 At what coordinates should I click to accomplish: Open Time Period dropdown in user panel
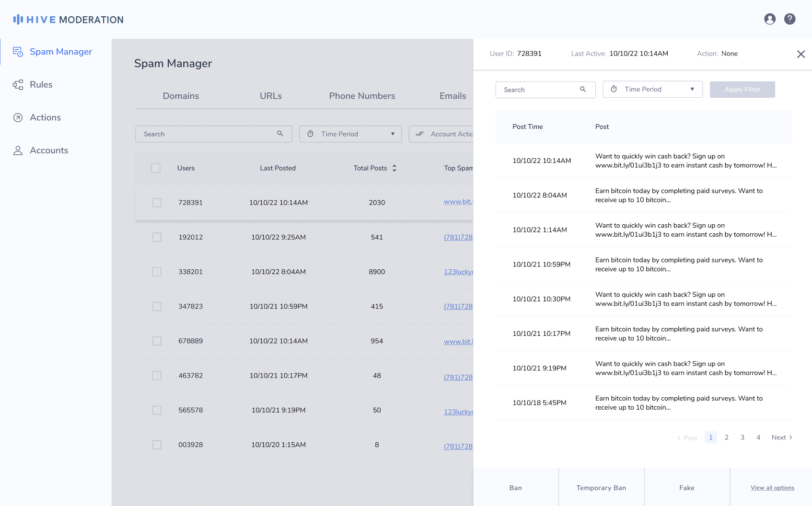[x=652, y=90]
